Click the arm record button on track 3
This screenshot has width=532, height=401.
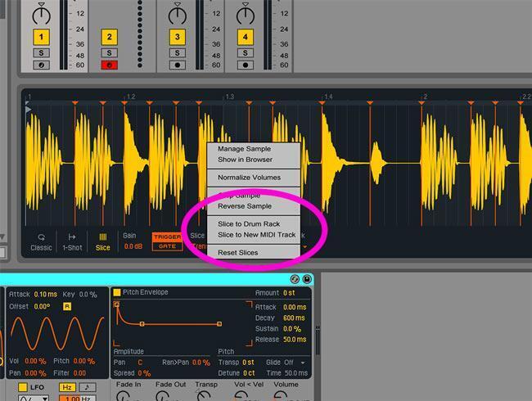pyautogui.click(x=177, y=65)
